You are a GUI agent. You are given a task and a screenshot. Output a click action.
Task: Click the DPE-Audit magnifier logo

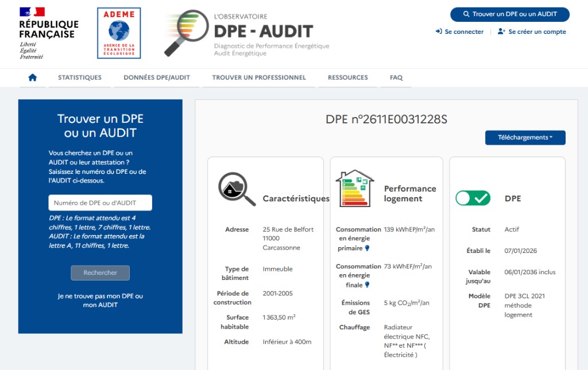[x=187, y=33]
